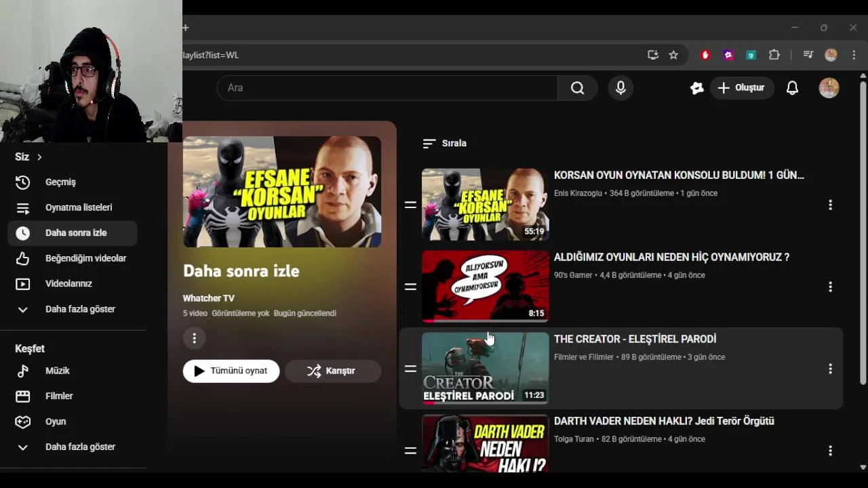Open Geçmiş in the sidebar
The height and width of the screenshot is (488, 868).
click(x=73, y=182)
